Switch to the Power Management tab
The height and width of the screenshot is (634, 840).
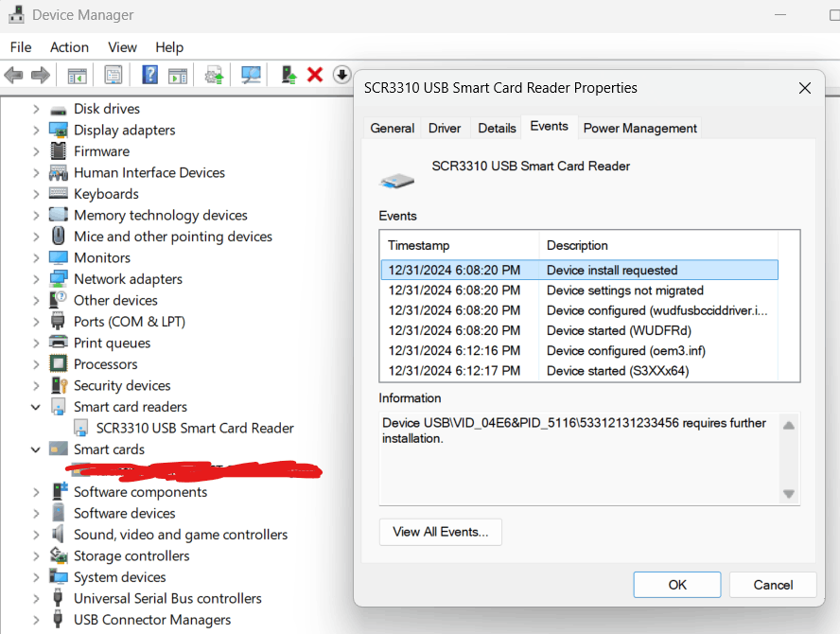(640, 129)
